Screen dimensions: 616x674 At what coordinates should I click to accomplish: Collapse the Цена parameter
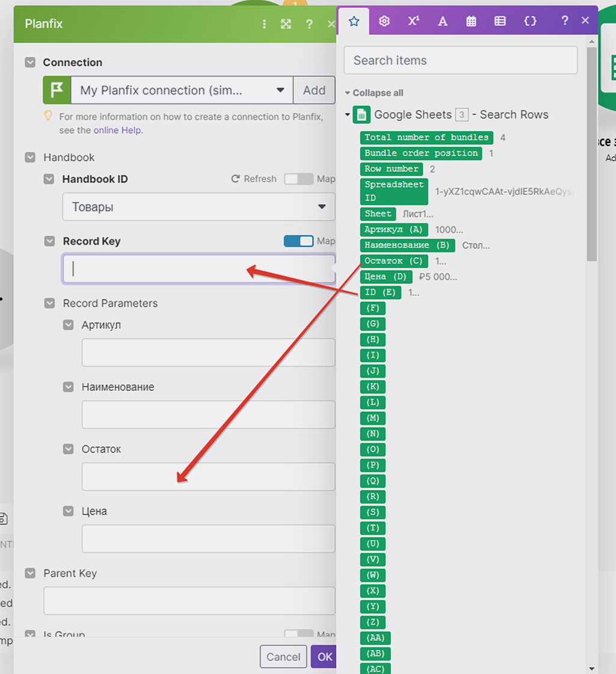point(69,510)
